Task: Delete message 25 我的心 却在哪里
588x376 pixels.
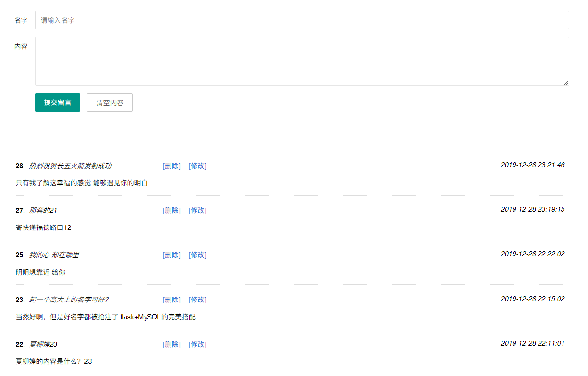Action: 171,255
